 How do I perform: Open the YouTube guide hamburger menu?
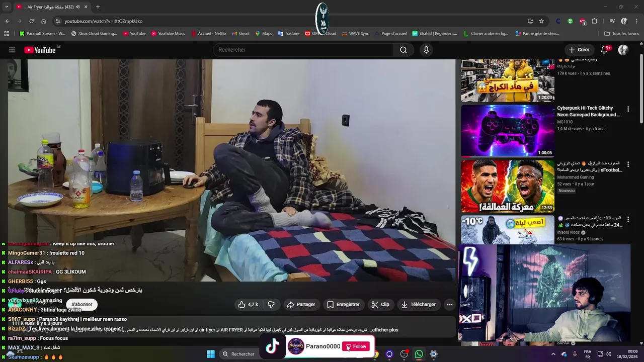(12, 50)
